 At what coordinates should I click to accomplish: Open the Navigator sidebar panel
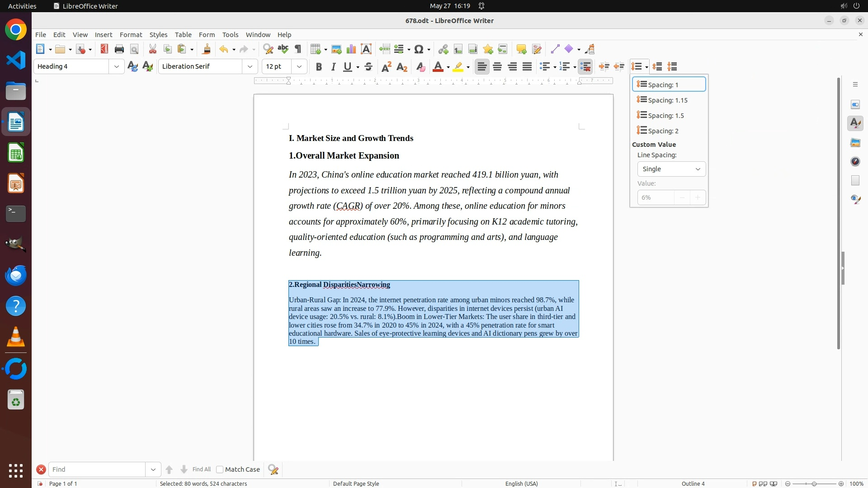855,161
